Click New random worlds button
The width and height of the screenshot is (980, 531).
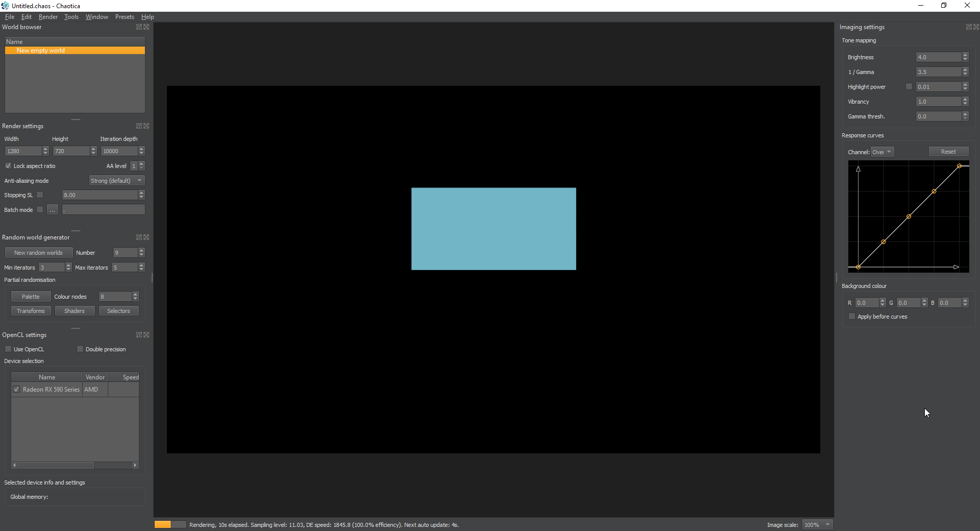coord(39,253)
